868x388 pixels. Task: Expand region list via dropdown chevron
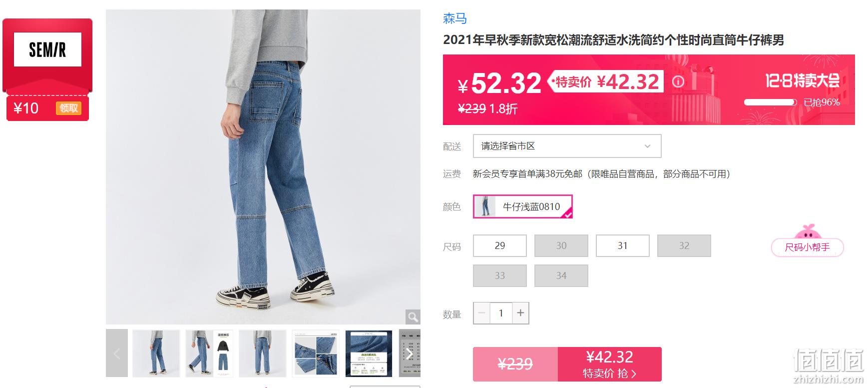(x=647, y=146)
